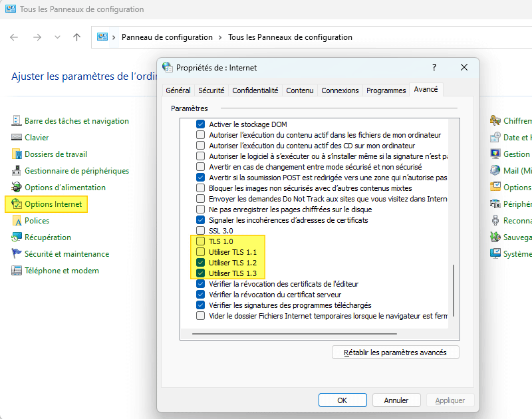Click the Appliquer button
Image resolution: width=532 pixels, height=419 pixels.
(450, 400)
